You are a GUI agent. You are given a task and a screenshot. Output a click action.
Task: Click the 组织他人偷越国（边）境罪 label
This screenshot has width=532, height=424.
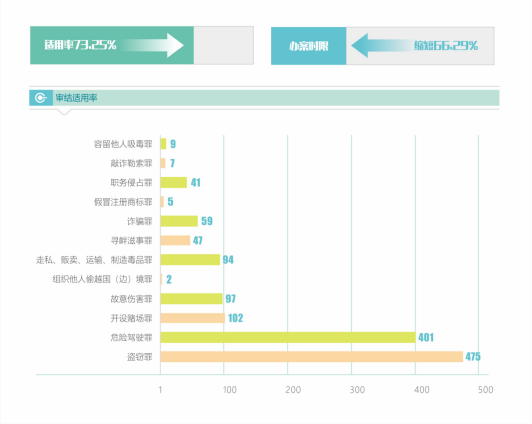102,280
